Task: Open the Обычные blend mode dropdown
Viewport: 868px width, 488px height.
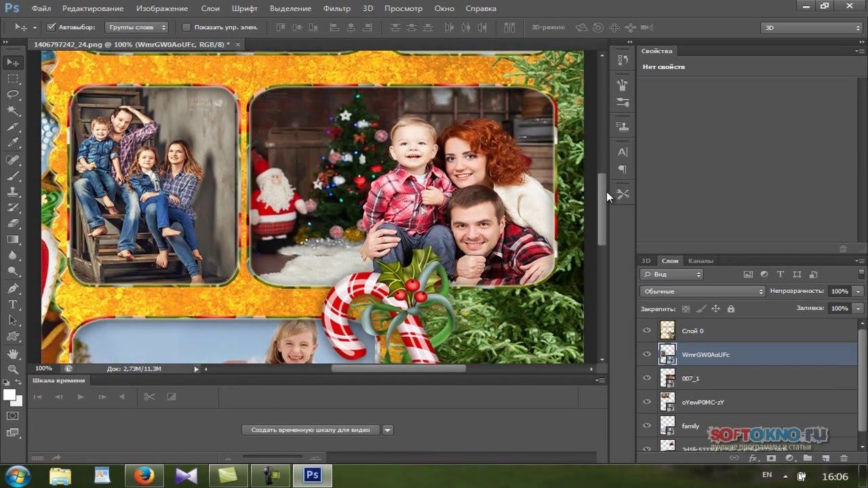Action: (703, 291)
